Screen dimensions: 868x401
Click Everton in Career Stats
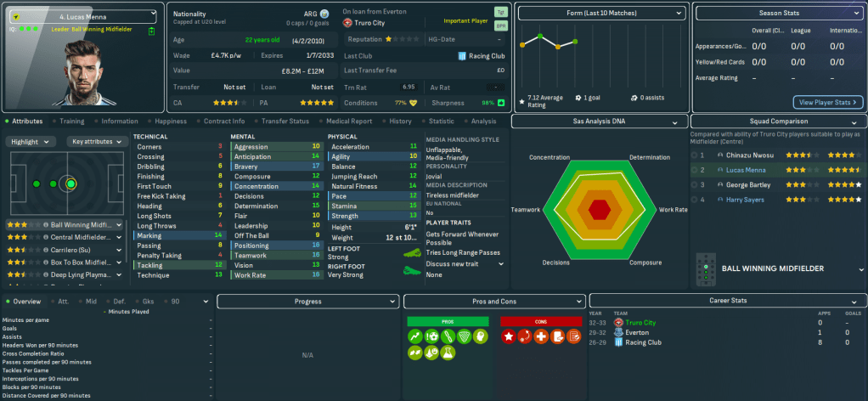(x=645, y=333)
